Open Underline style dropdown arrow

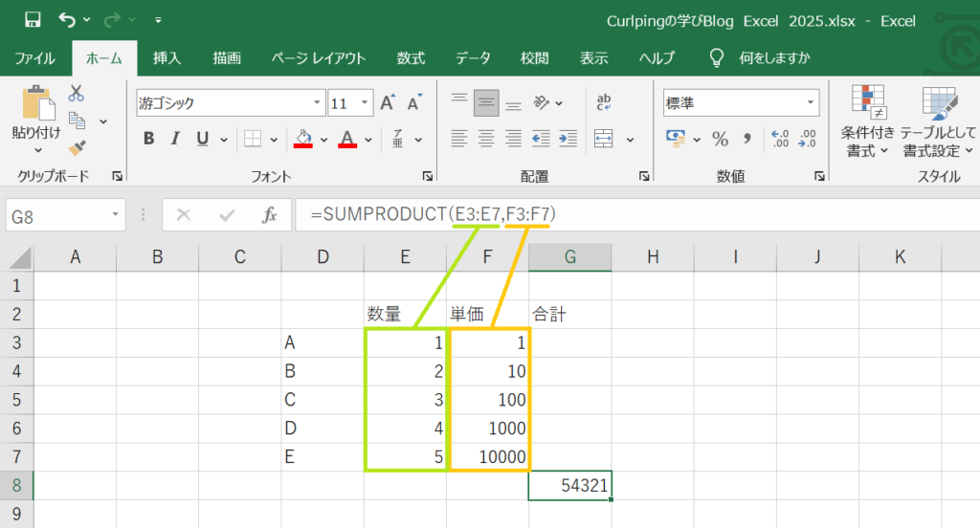(224, 140)
